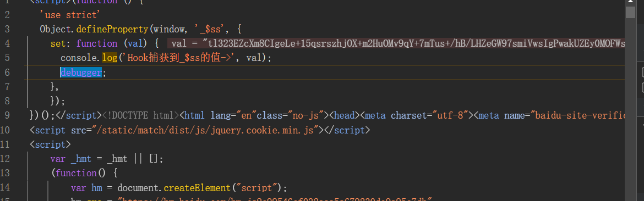Viewport: 644px width, 201px height.
Task: Click line number 14 in the gutter
Action: point(5,187)
